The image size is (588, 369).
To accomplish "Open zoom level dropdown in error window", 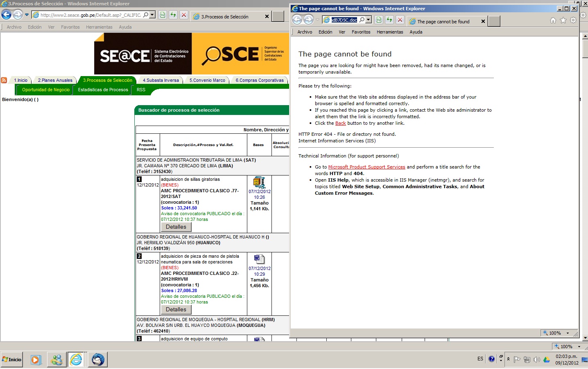I will click(x=568, y=333).
